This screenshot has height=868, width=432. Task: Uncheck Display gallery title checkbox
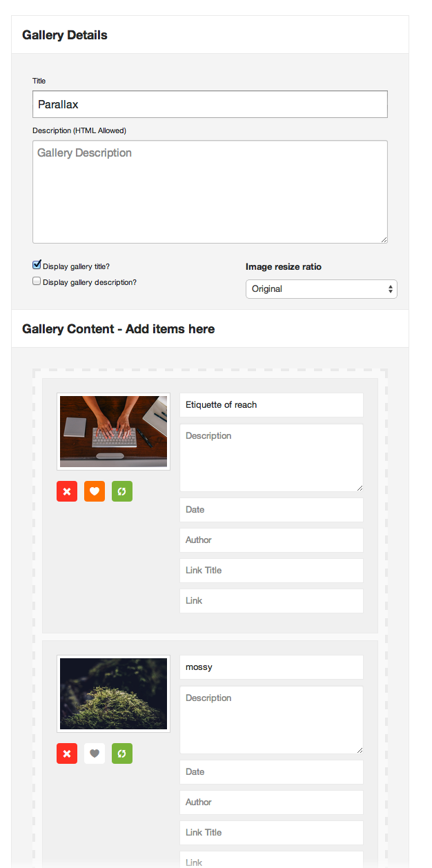click(37, 265)
